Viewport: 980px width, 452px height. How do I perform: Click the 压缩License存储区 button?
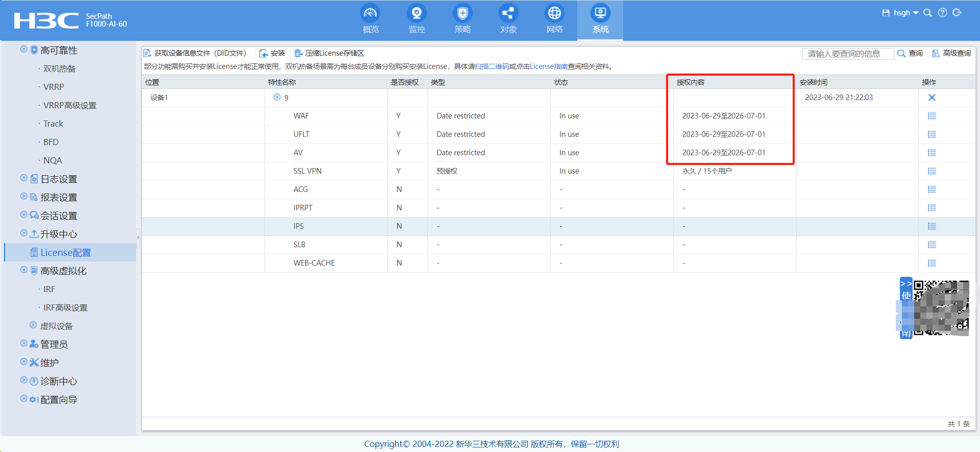[329, 53]
